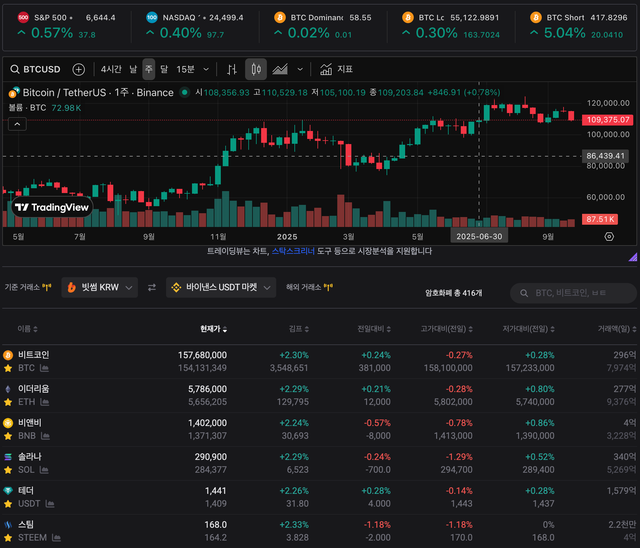Toggle the Ethereum favorite star

point(9,401)
